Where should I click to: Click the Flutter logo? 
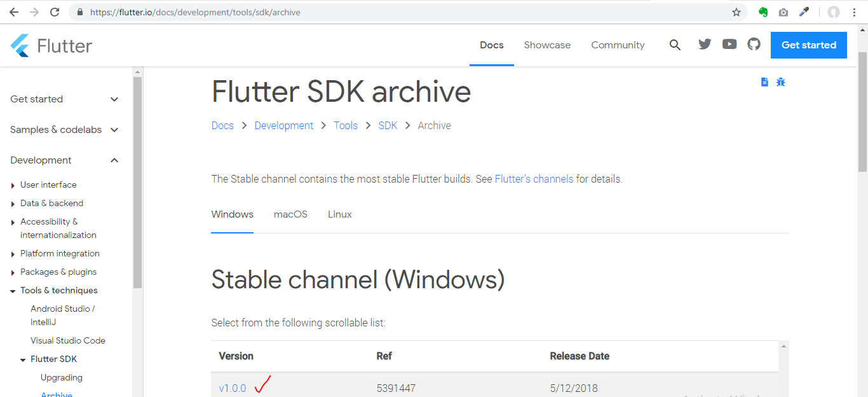[x=51, y=45]
